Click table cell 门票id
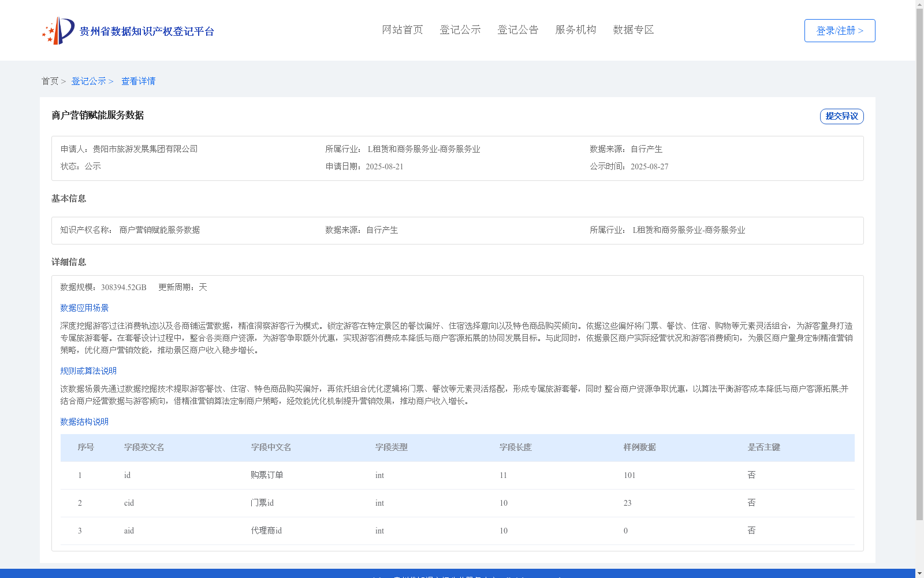 pyautogui.click(x=262, y=503)
